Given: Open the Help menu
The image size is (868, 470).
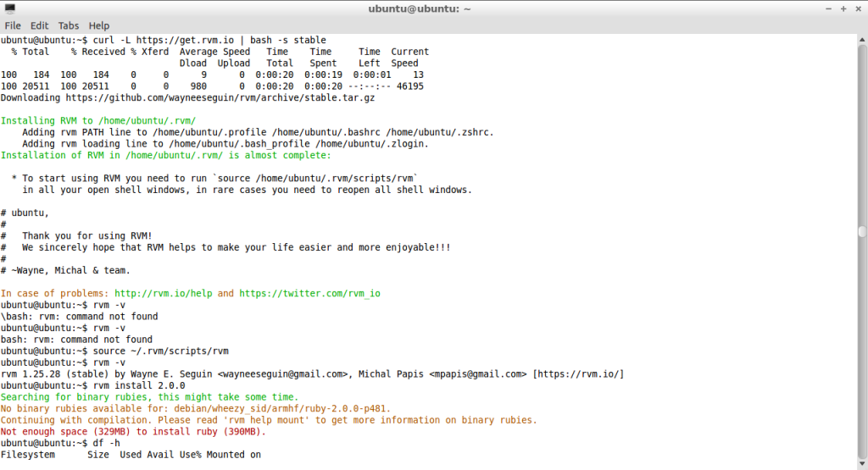Looking at the screenshot, I should tap(99, 25).
